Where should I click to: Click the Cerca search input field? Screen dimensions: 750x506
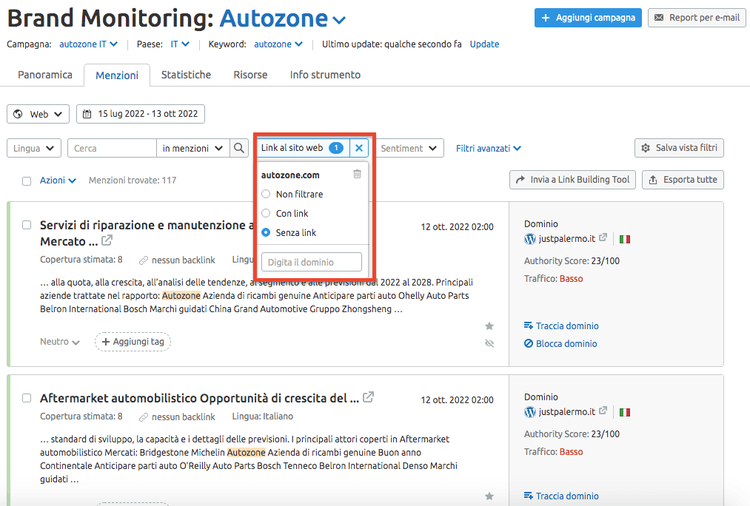click(x=112, y=148)
